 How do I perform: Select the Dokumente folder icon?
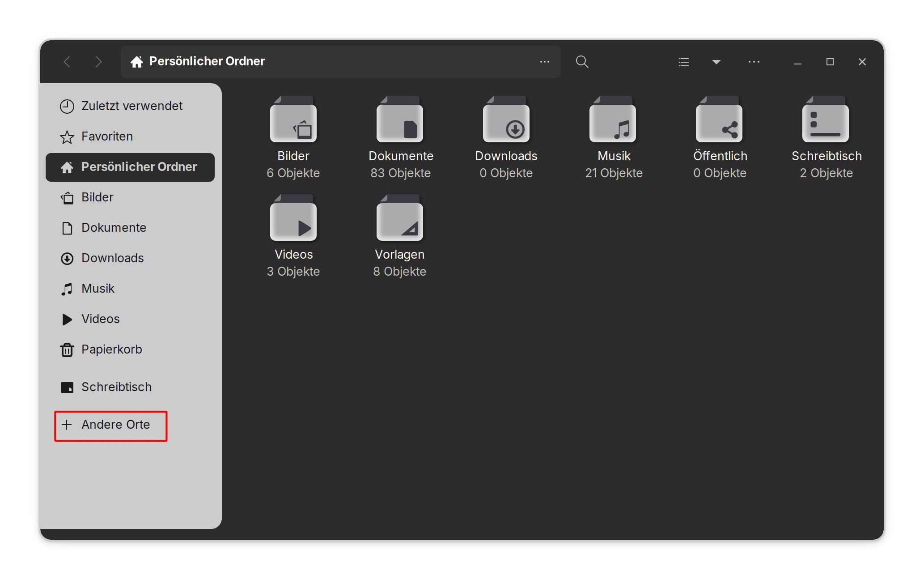400,119
